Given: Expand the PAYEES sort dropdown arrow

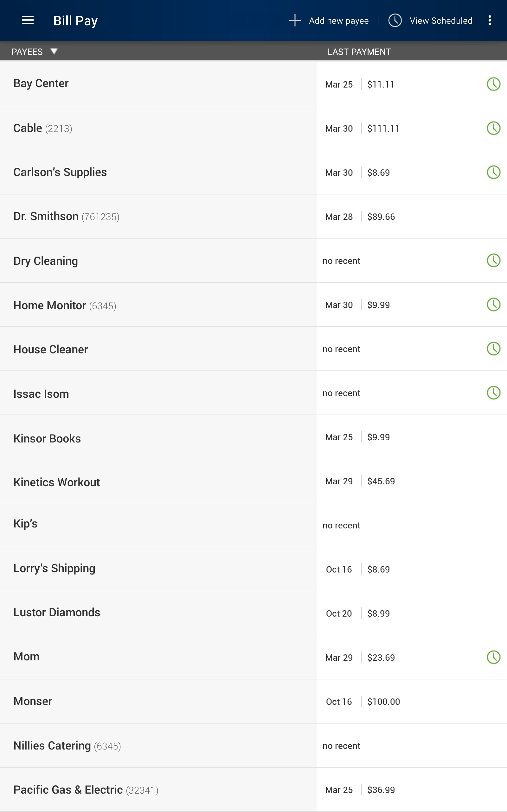Looking at the screenshot, I should point(54,51).
